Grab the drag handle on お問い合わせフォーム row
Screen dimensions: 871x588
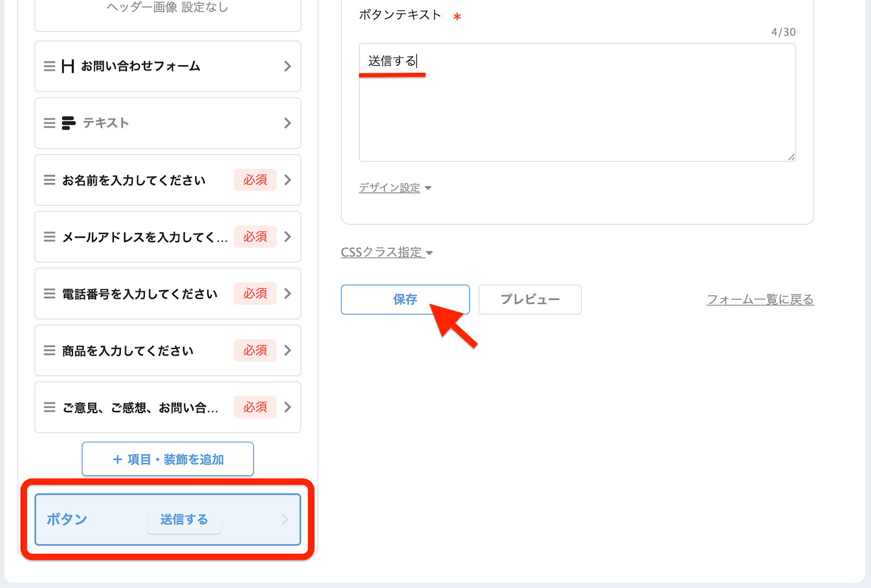tap(50, 66)
